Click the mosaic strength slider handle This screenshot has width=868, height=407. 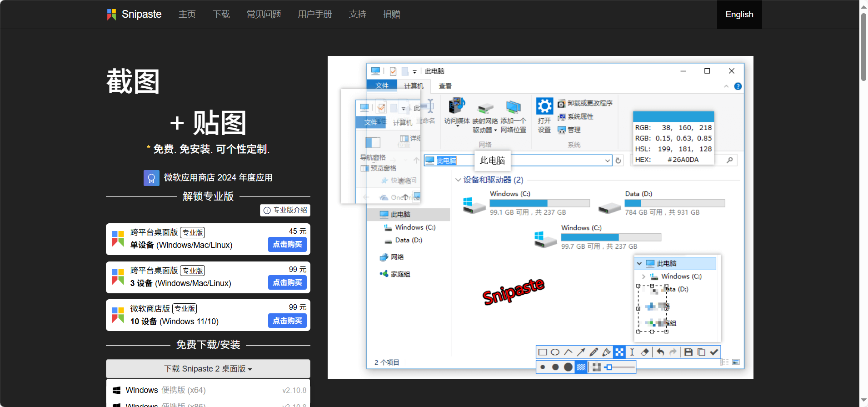point(609,367)
